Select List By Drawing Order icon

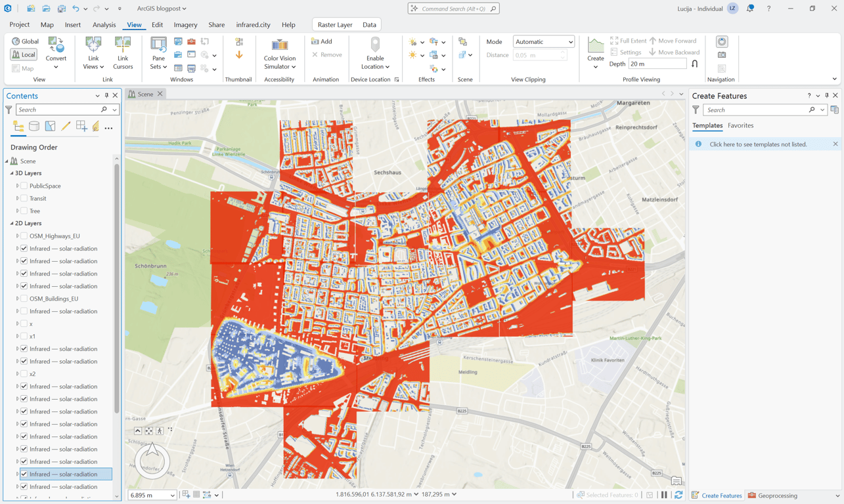tap(18, 127)
